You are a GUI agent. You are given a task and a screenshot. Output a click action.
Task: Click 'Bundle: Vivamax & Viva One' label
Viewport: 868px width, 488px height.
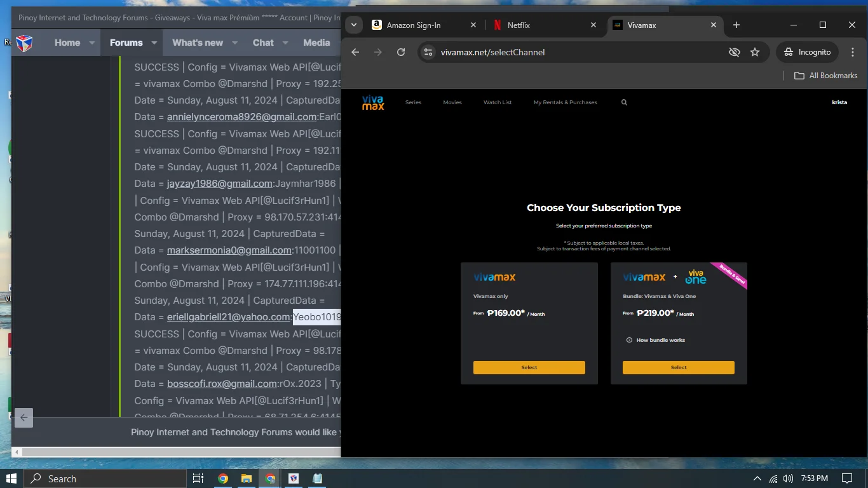(660, 296)
